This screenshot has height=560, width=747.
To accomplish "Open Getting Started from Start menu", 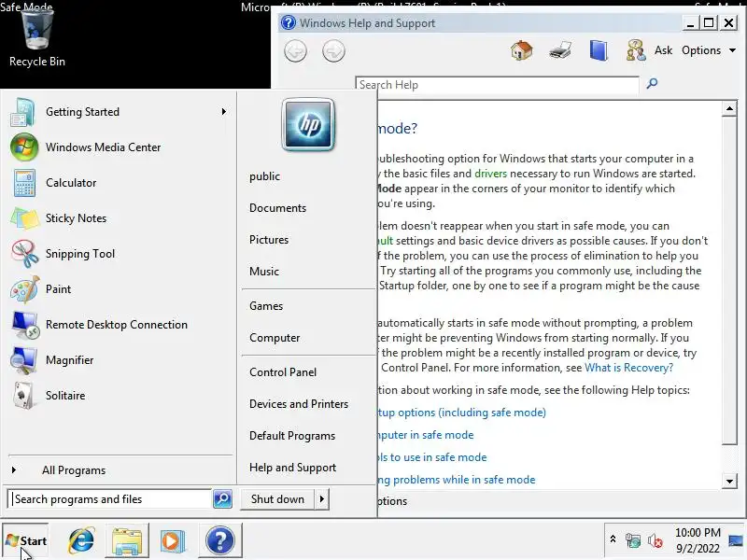I will (x=119, y=112).
